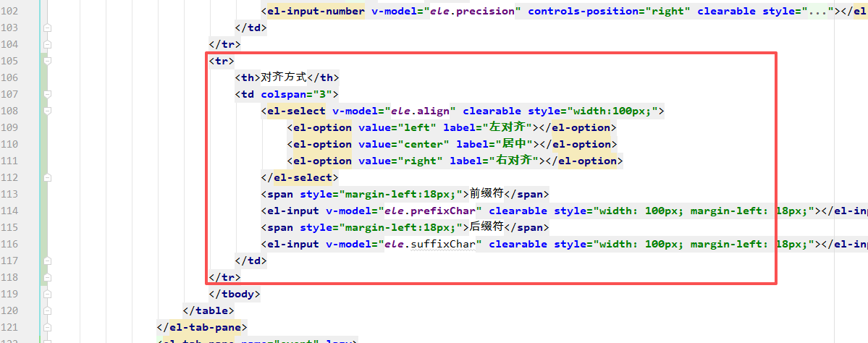Click line number 110 in the gutter
Image resolution: width=868 pixels, height=343 pixels.
pos(10,144)
